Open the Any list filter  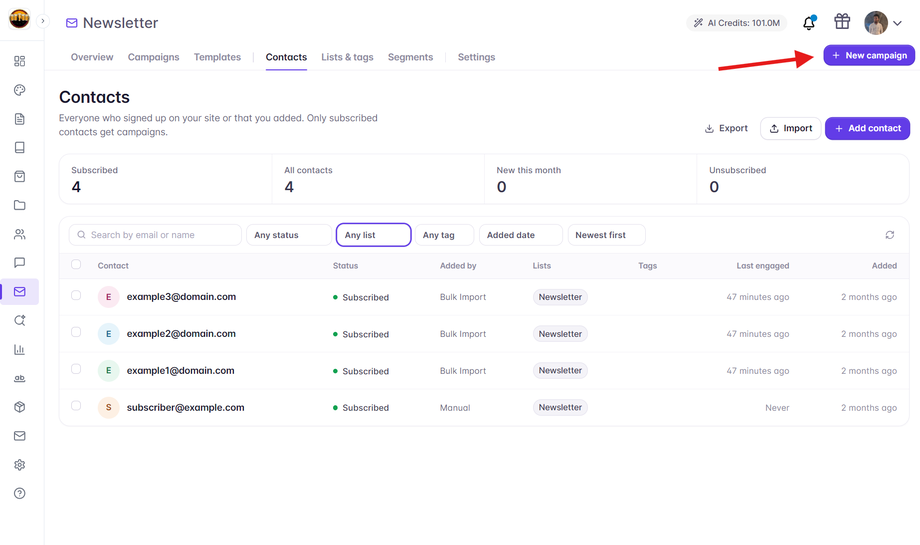(x=374, y=235)
